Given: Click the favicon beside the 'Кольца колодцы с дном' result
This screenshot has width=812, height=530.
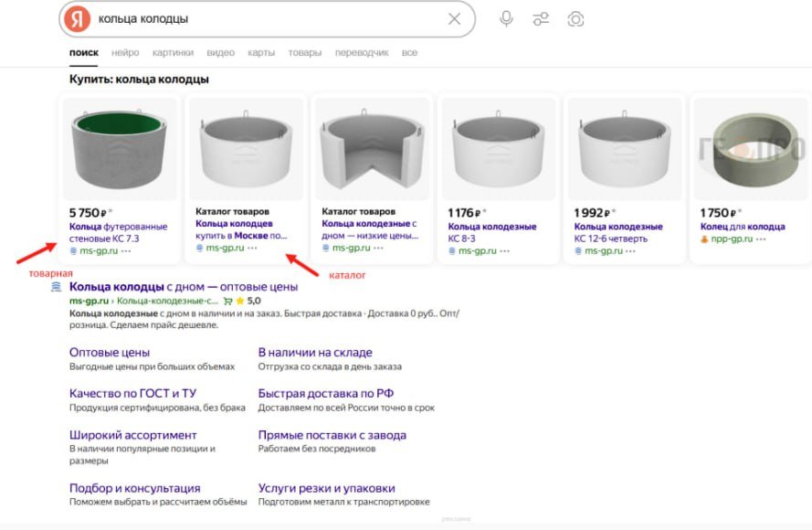Looking at the screenshot, I should 57,287.
